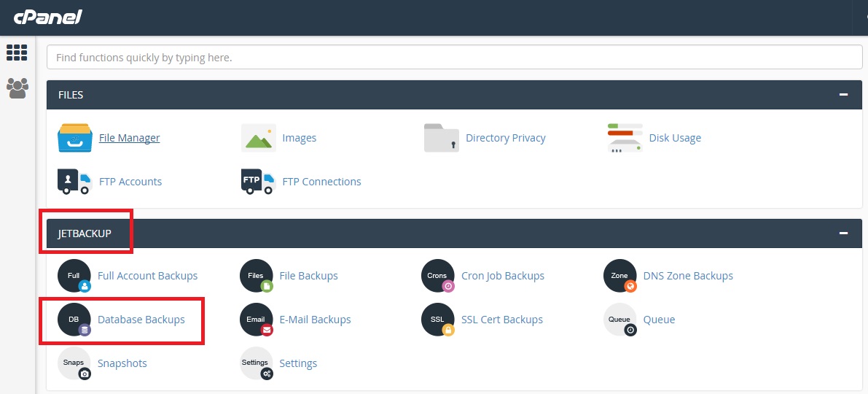Click the File Manager drawer icon
The height and width of the screenshot is (394, 868).
pos(74,138)
